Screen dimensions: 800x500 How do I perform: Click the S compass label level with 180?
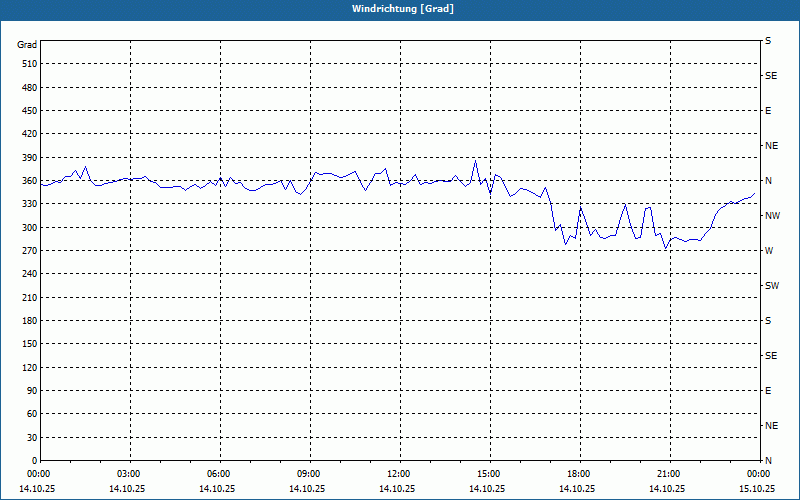(768, 321)
